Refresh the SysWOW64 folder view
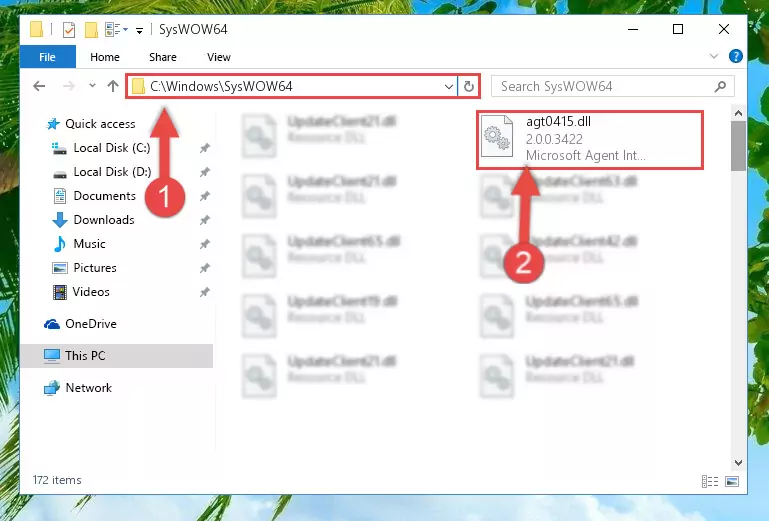 [x=469, y=87]
